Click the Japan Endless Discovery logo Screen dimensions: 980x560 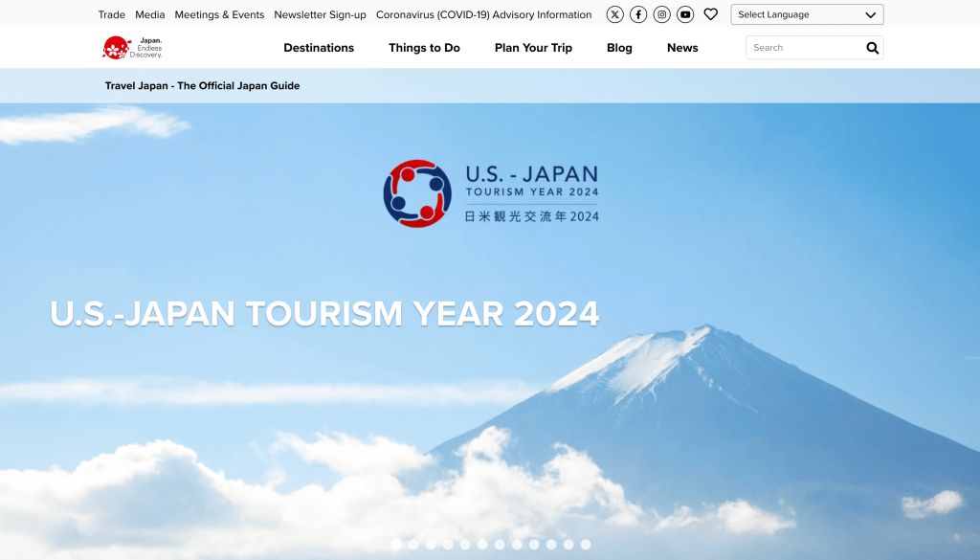click(133, 48)
